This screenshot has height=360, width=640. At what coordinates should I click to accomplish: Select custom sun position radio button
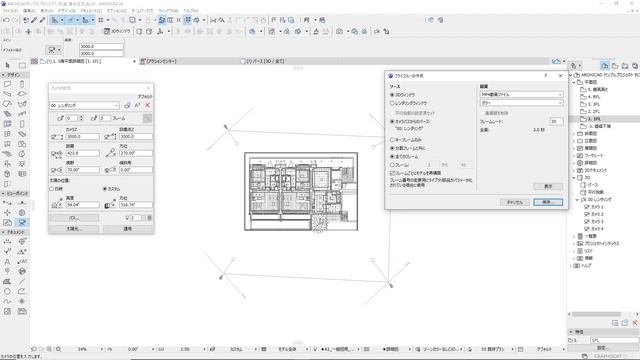pos(105,189)
